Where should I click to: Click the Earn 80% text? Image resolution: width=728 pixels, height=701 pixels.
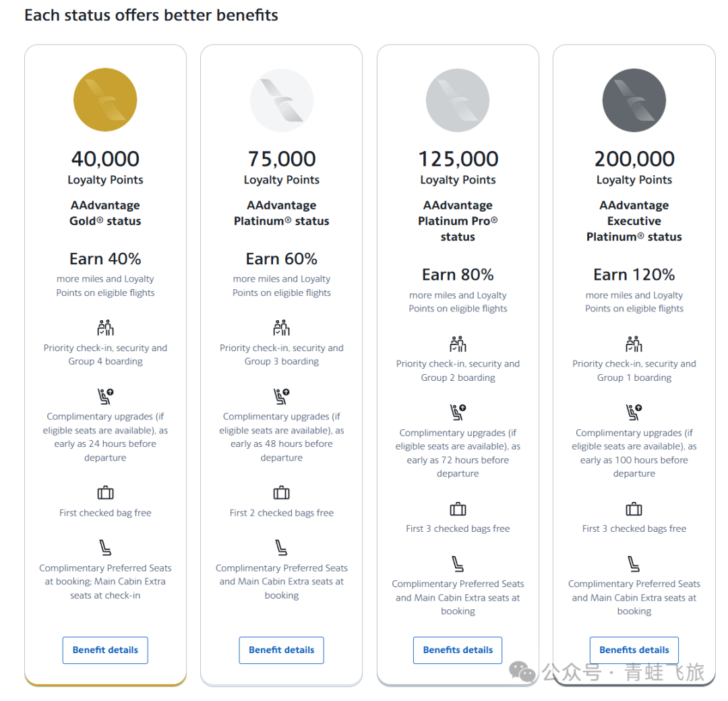point(458,275)
